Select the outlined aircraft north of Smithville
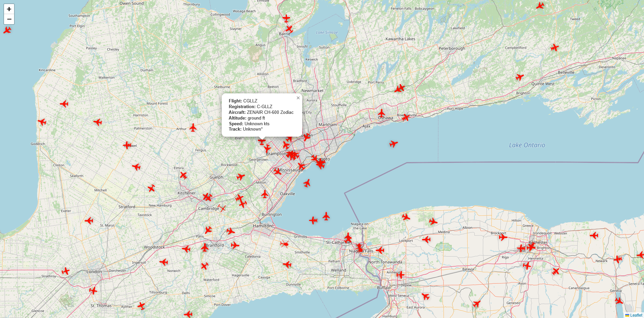This screenshot has height=318, width=644. pyautogui.click(x=284, y=244)
